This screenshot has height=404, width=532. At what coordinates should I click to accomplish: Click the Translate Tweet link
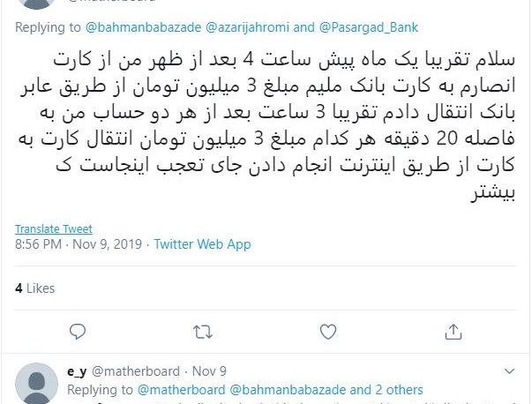pyautogui.click(x=54, y=229)
